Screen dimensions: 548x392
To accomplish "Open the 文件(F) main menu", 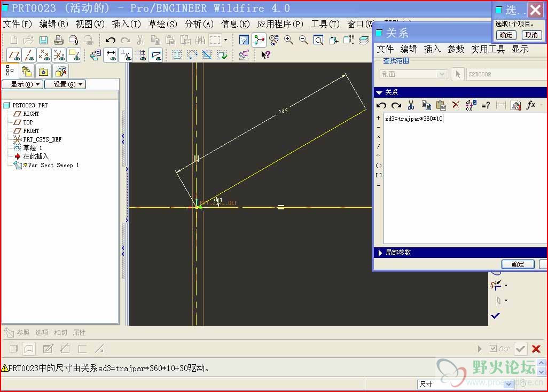I will coord(17,24).
